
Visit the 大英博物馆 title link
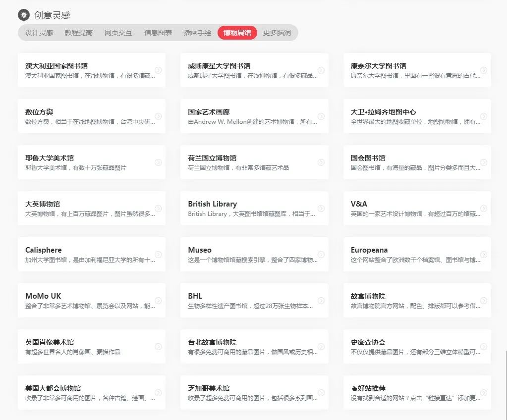(43, 204)
